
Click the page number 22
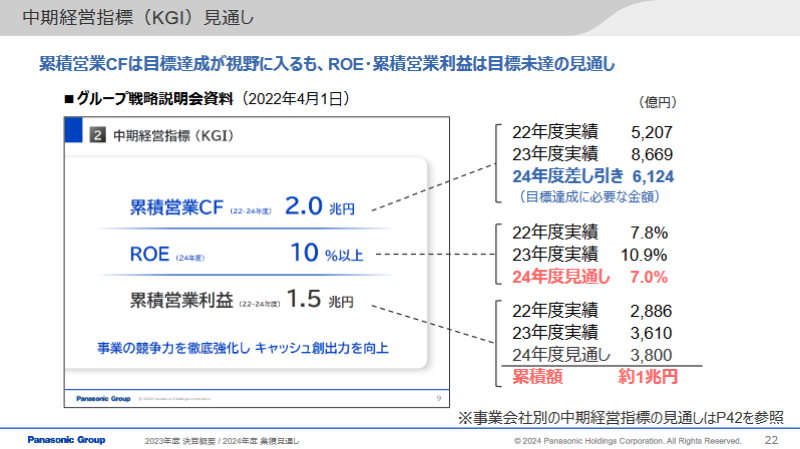click(x=771, y=440)
